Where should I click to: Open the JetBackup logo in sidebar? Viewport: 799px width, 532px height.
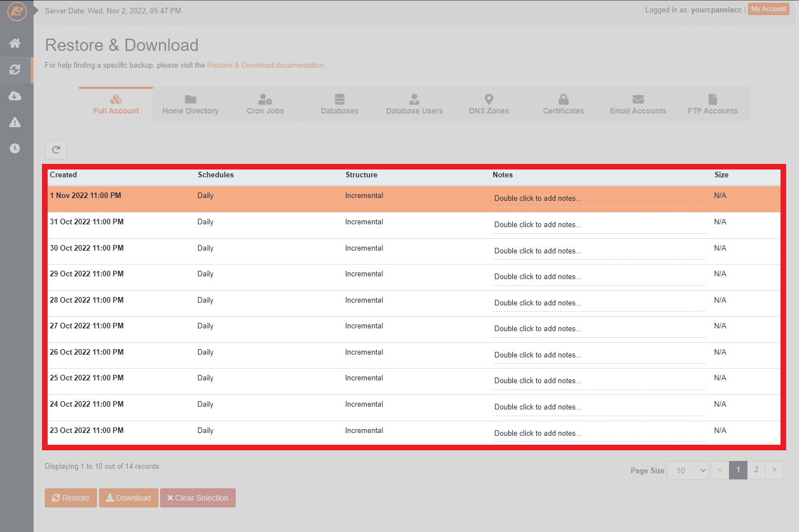[x=16, y=11]
